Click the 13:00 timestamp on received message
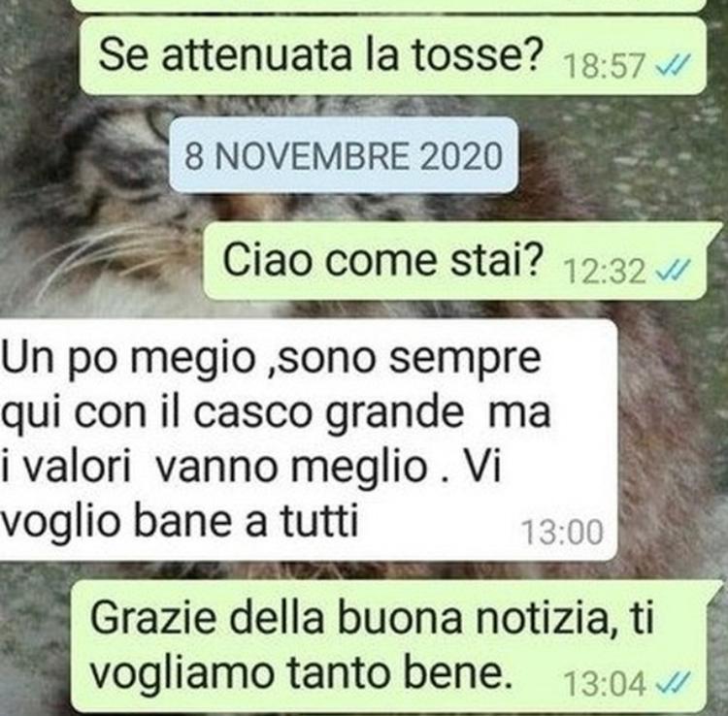 click(x=562, y=533)
